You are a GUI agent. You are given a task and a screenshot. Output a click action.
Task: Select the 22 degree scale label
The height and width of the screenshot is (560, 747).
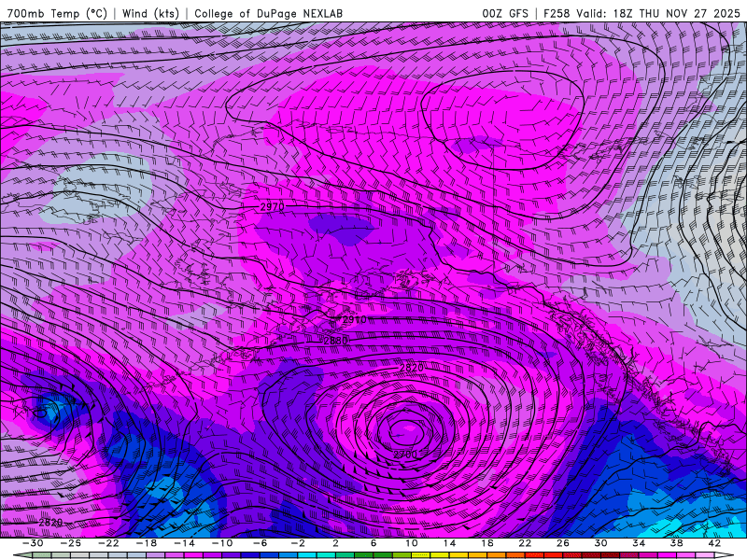coord(525,543)
